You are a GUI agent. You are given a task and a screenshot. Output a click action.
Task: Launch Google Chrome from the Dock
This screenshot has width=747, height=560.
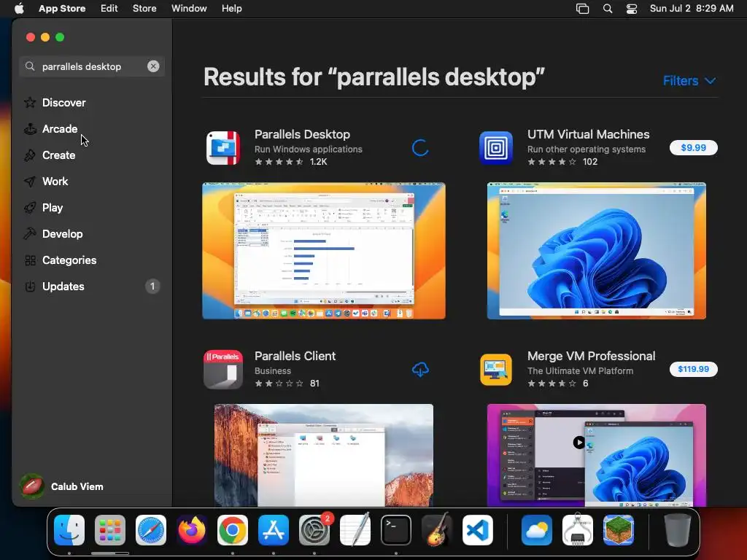(233, 530)
